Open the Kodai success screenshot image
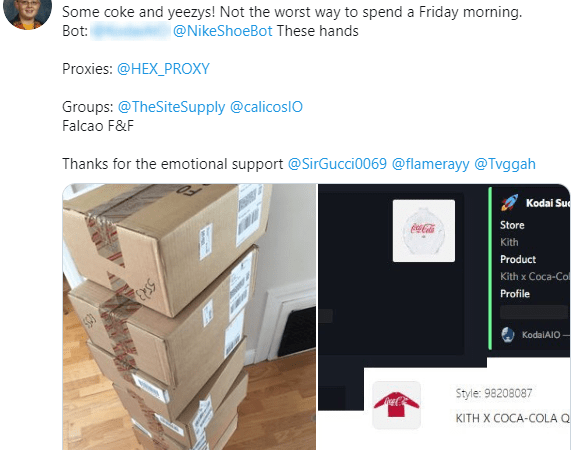The height and width of the screenshot is (450, 579). coord(444,317)
